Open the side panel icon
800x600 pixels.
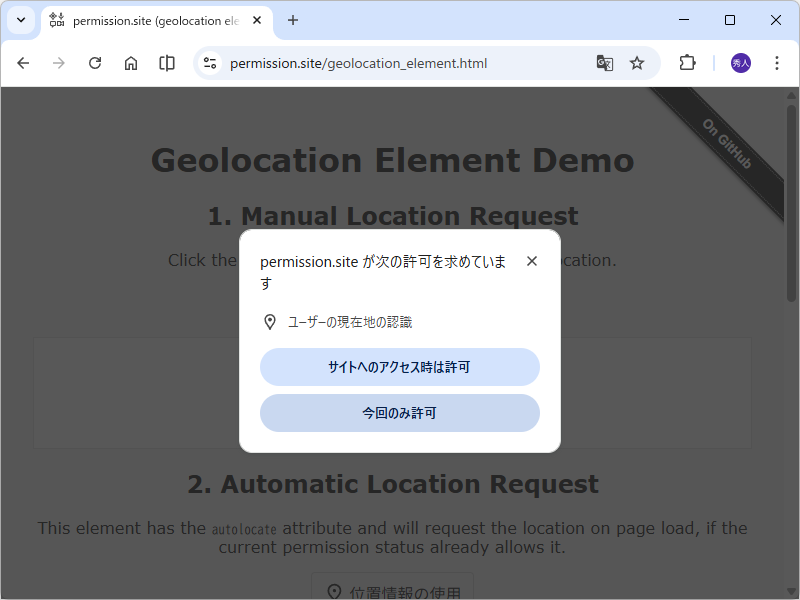(166, 62)
